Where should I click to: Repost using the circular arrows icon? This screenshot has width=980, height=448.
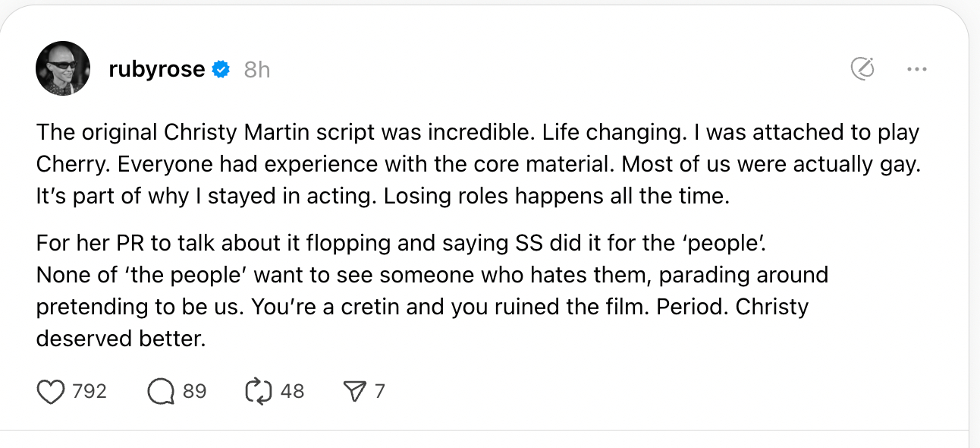pos(258,391)
